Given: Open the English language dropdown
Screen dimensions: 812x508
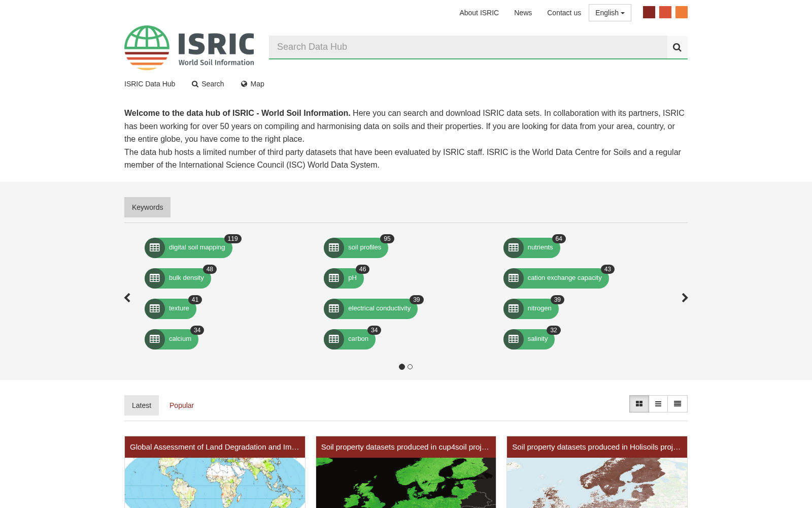Looking at the screenshot, I should [x=610, y=13].
